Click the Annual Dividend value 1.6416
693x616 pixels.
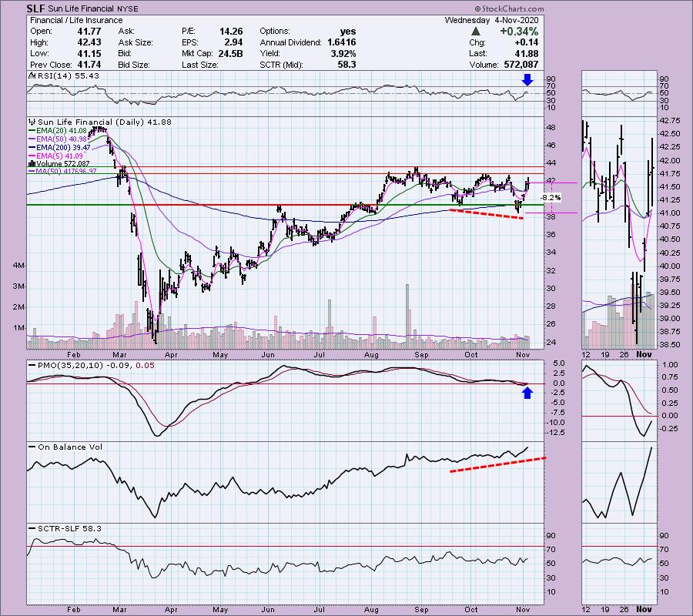tap(342, 42)
